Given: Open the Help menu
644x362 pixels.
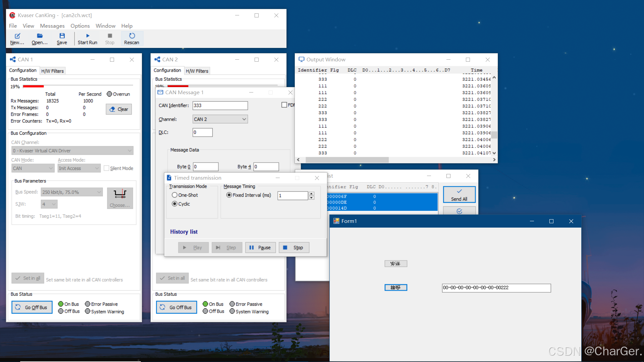Looking at the screenshot, I should [x=127, y=26].
